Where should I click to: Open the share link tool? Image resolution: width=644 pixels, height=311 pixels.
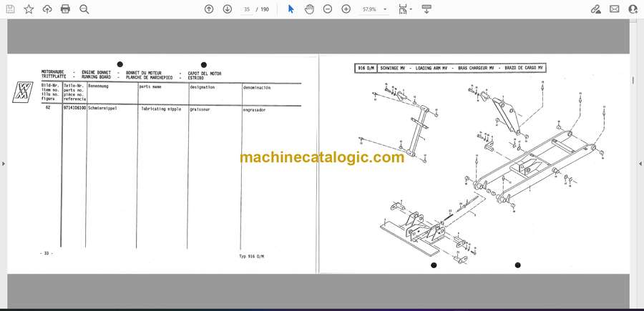pos(595,9)
